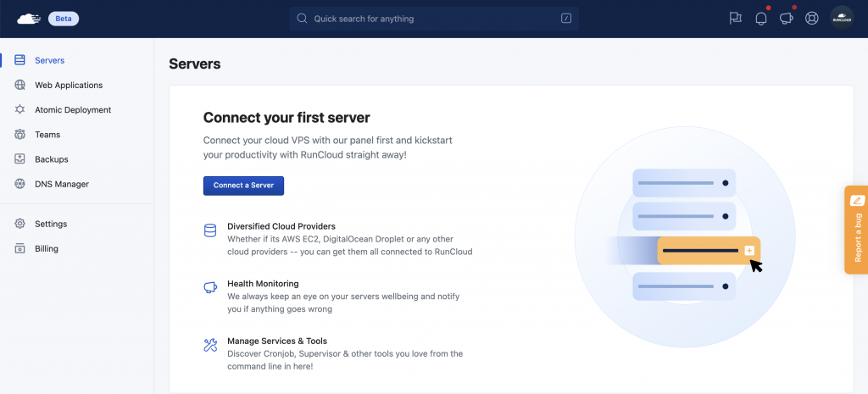Click the Billing icon in sidebar

tap(20, 248)
